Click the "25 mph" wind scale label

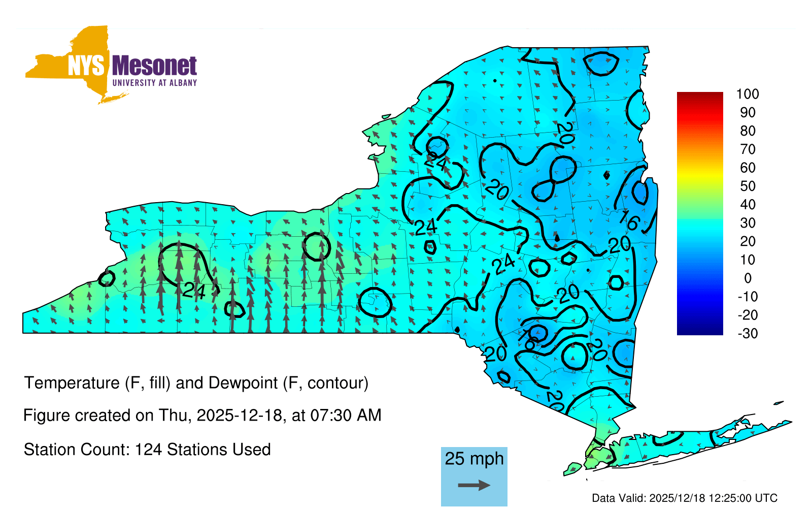[474, 459]
